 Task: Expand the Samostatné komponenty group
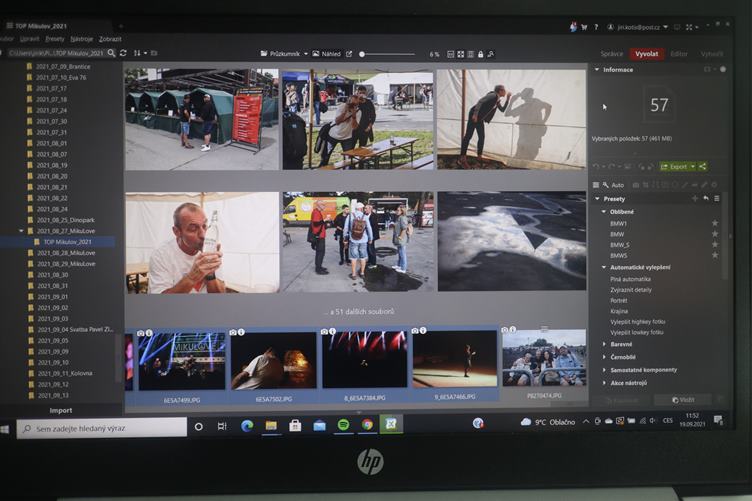(x=604, y=370)
